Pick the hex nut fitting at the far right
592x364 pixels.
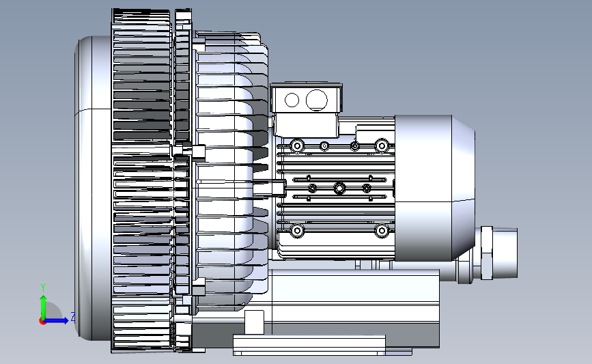[x=487, y=253]
